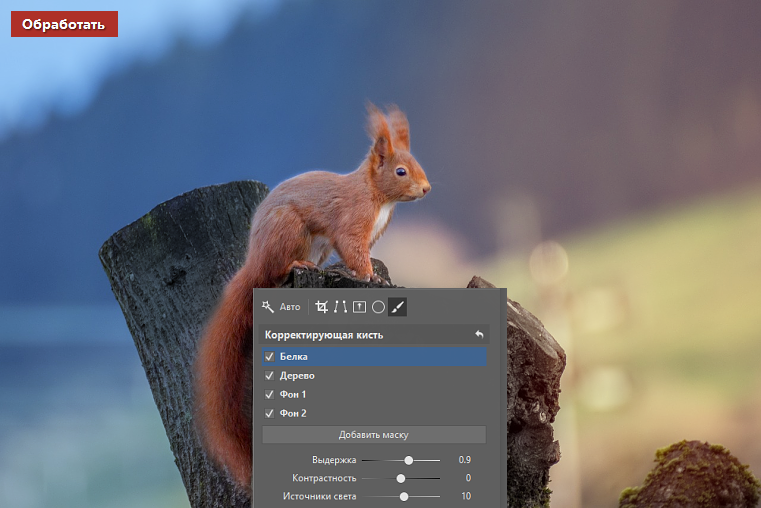The height and width of the screenshot is (508, 761).
Task: Click the undo arrow in Корректирующая кисть header
Action: [479, 334]
